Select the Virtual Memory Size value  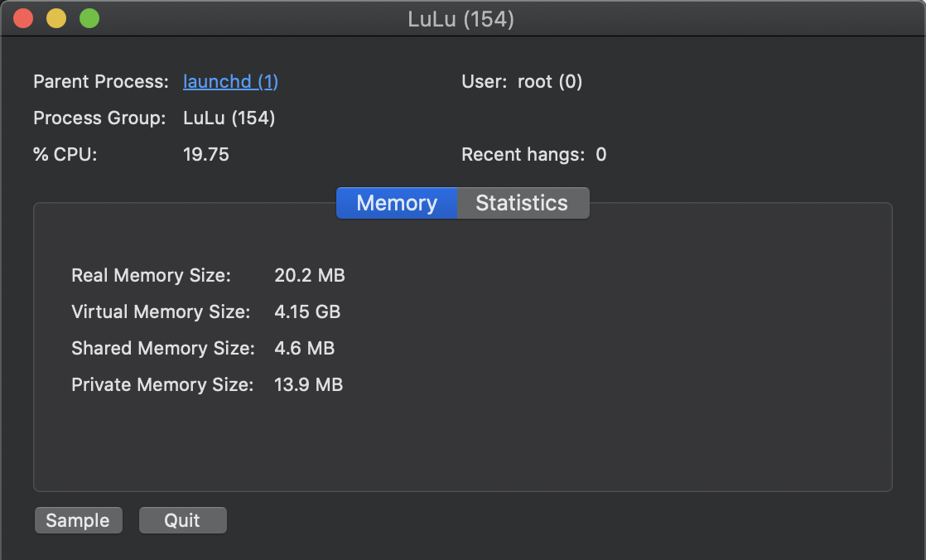click(x=306, y=311)
